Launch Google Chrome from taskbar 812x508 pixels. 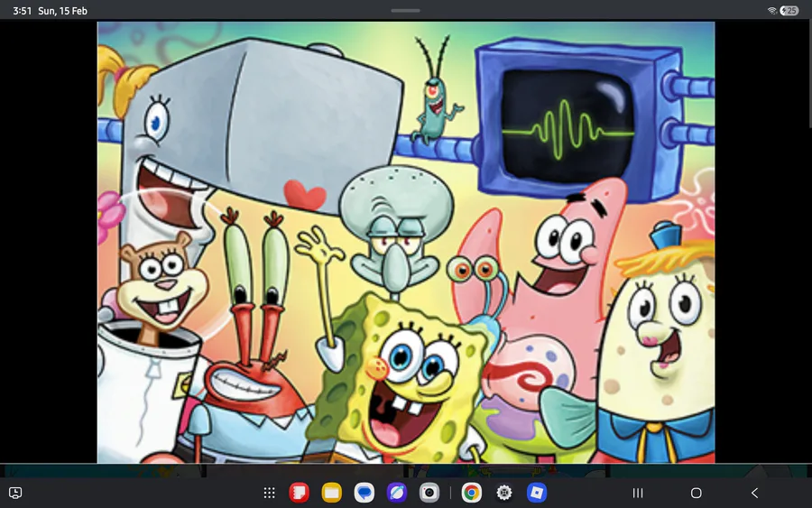pos(471,493)
